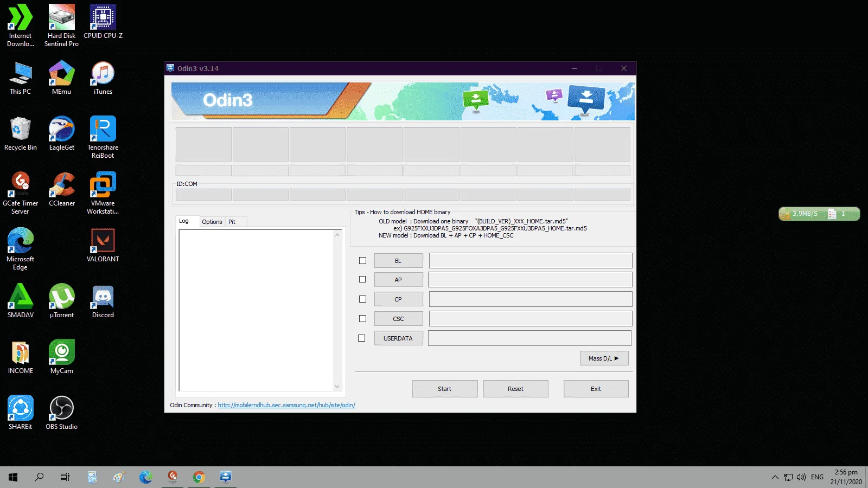Click the network speed 3.9MB/S widget

819,214
